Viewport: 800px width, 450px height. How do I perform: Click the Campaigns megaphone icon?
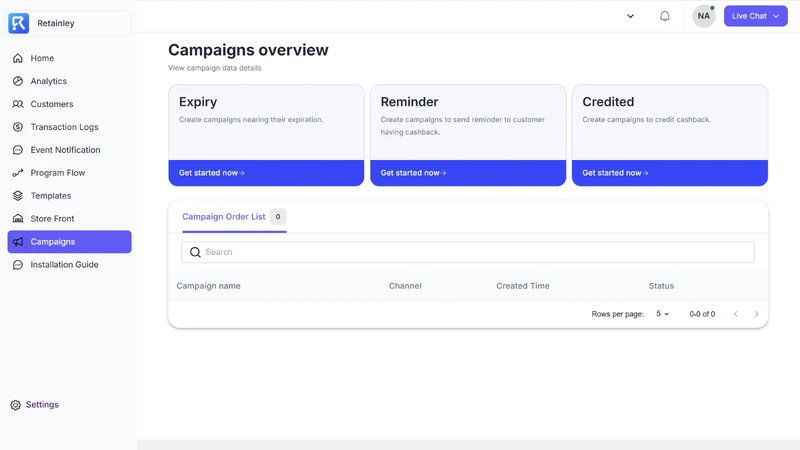coord(18,242)
